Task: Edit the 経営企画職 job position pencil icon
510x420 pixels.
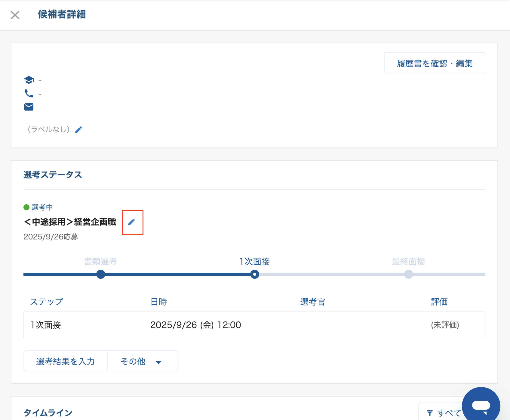Action: tap(132, 222)
